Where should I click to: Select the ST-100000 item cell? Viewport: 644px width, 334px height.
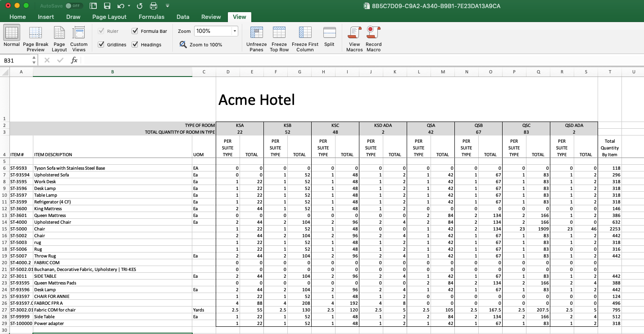click(x=21, y=323)
